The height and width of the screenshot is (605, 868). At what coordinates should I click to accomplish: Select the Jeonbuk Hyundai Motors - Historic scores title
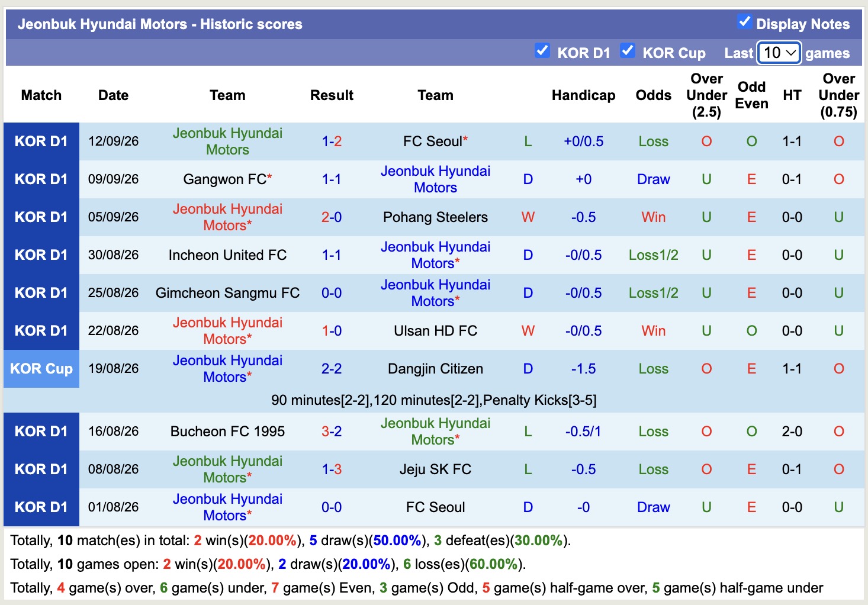160,24
